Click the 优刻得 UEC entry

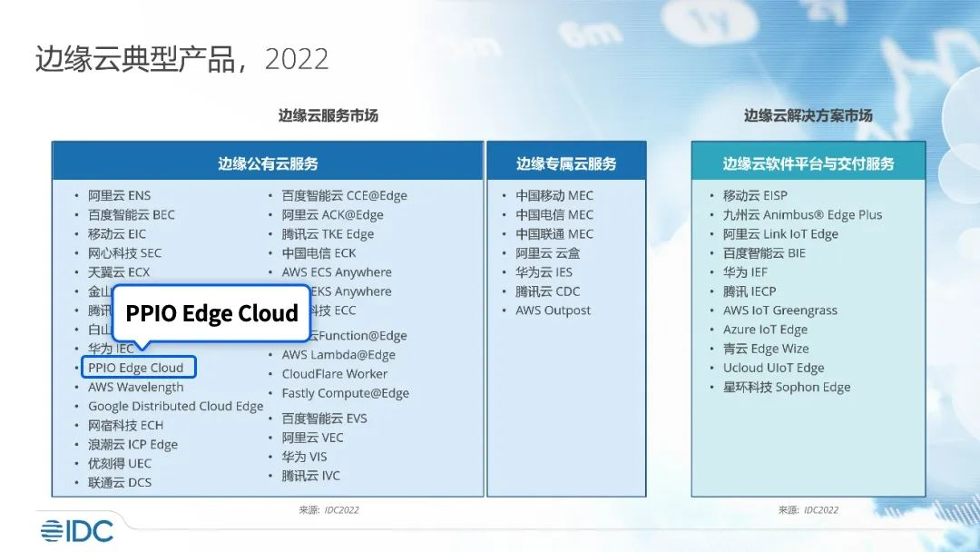[x=120, y=464]
